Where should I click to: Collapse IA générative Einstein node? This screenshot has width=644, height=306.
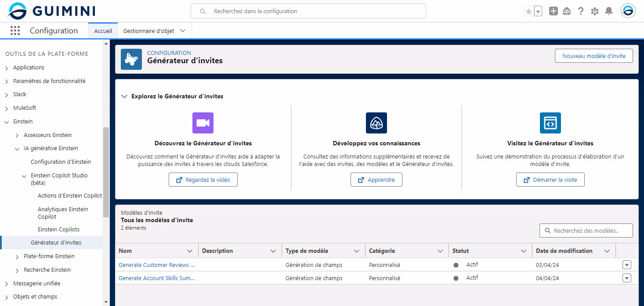pyautogui.click(x=17, y=149)
